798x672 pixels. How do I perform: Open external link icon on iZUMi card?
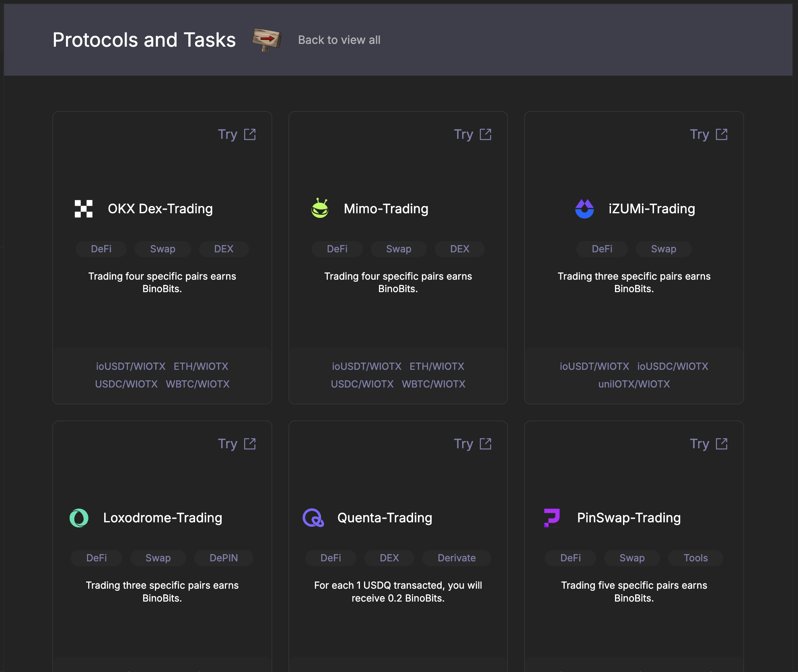(x=722, y=134)
